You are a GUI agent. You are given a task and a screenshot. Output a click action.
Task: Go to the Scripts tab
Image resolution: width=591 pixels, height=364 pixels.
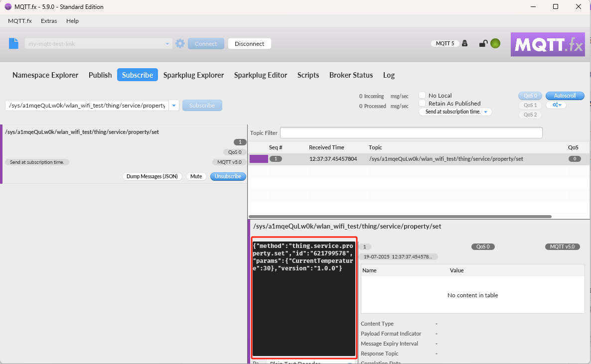click(x=308, y=75)
